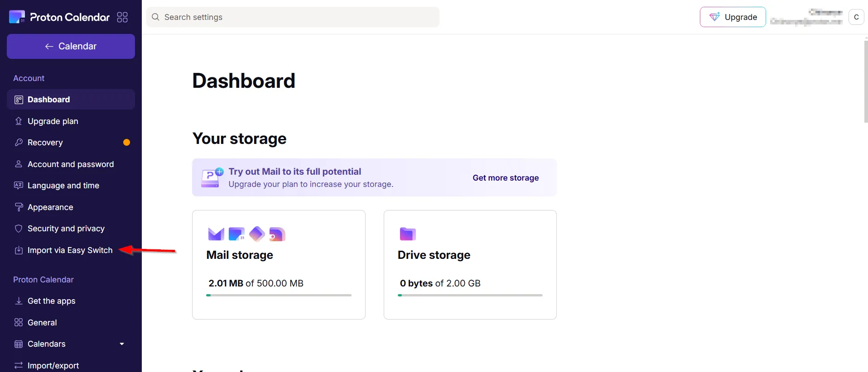The image size is (868, 372).
Task: Open General calendar settings
Action: (71, 322)
